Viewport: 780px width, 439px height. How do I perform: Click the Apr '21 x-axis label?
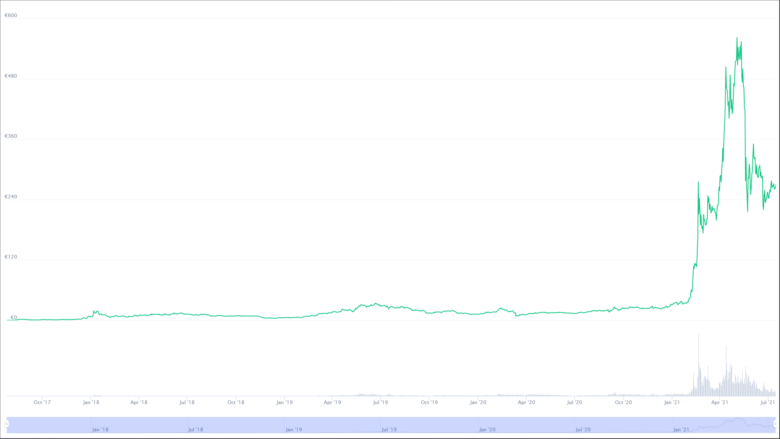pos(720,402)
